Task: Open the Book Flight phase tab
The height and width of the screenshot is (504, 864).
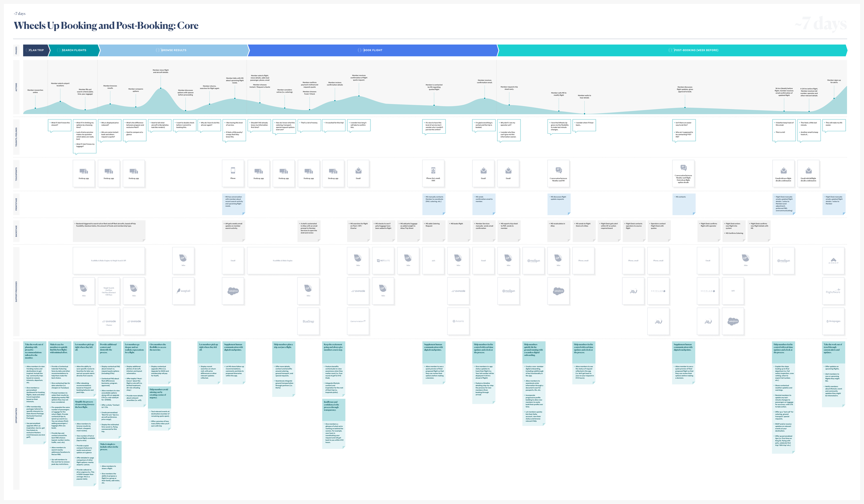Action: (x=373, y=50)
